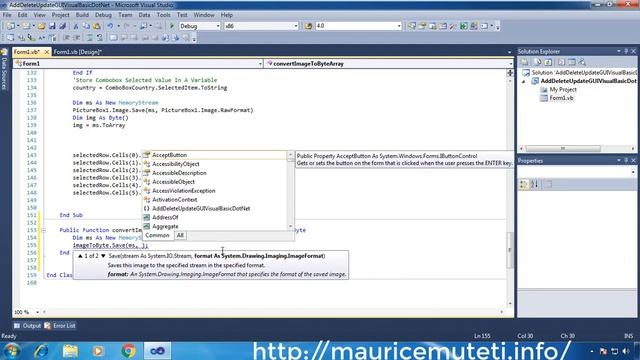Click Decrease Indent icon in text toolbar
The height and width of the screenshot is (360, 640).
[x=66, y=38]
